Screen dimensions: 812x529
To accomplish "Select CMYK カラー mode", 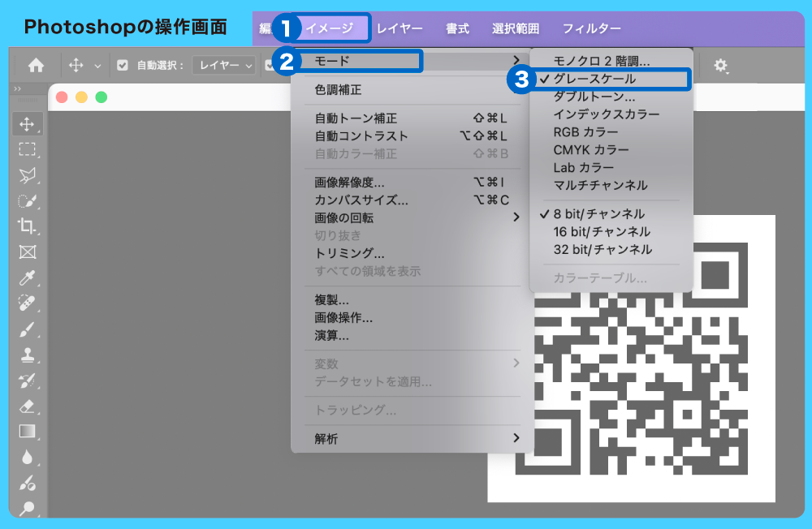I will pos(611,150).
